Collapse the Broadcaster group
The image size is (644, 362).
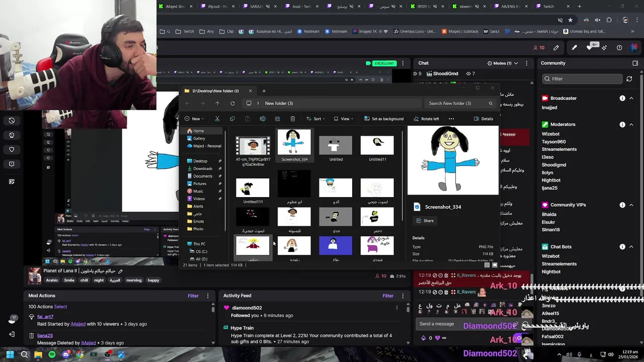pyautogui.click(x=631, y=98)
